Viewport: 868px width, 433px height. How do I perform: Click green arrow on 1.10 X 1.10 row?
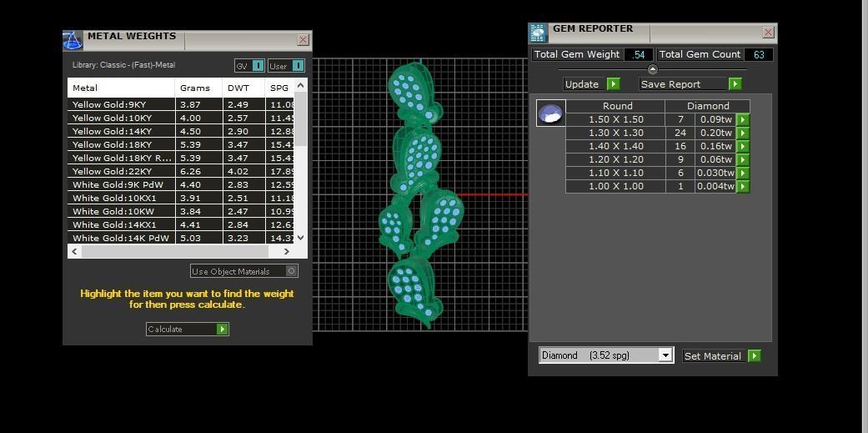coord(743,173)
